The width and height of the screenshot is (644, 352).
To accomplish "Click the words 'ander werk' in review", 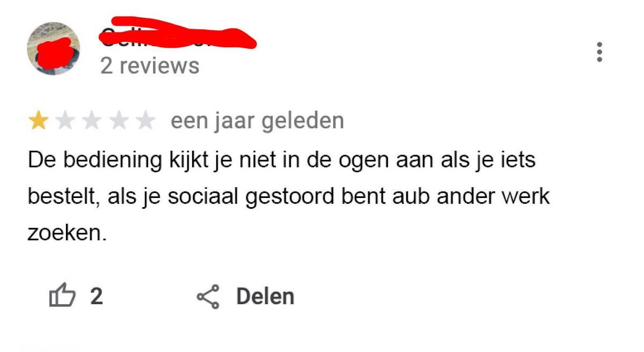I will point(493,196).
